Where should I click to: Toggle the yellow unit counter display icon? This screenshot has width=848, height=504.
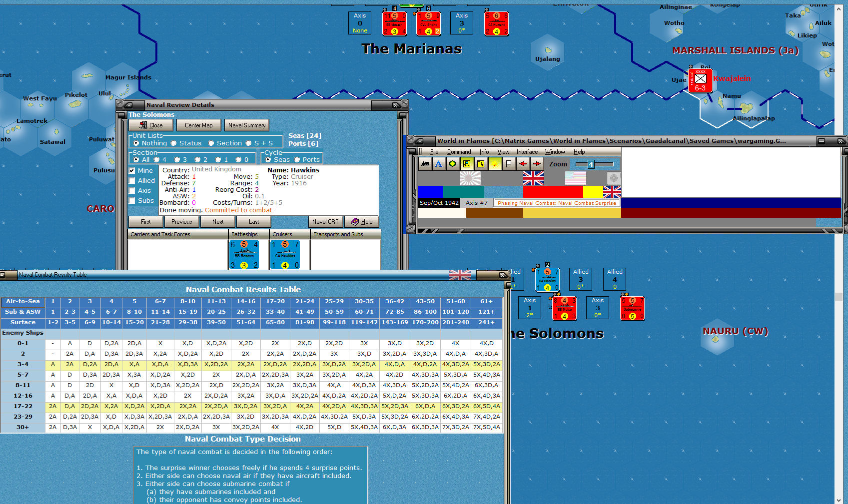point(466,164)
